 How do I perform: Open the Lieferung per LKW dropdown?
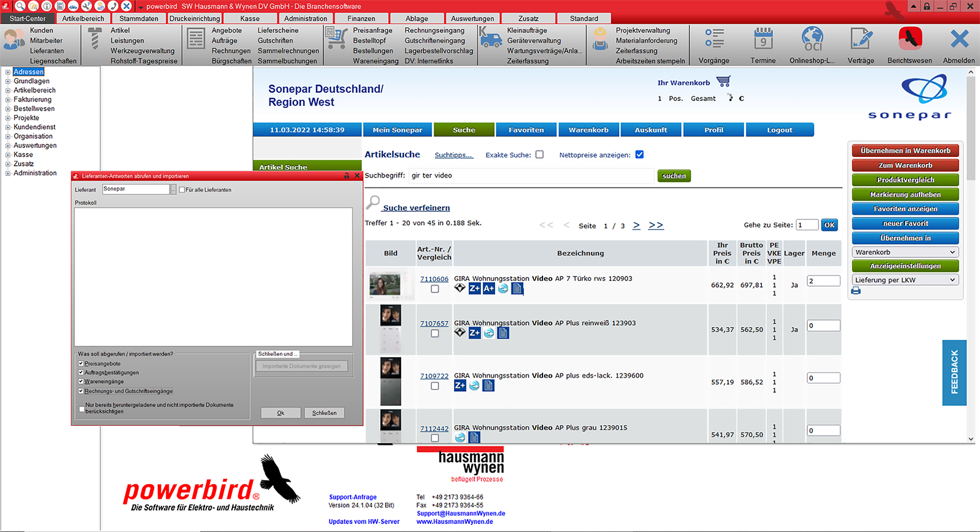(905, 280)
